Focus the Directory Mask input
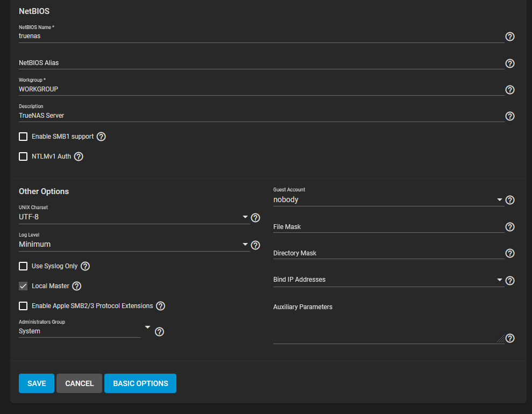Image resolution: width=532 pixels, height=414 pixels. [x=388, y=253]
